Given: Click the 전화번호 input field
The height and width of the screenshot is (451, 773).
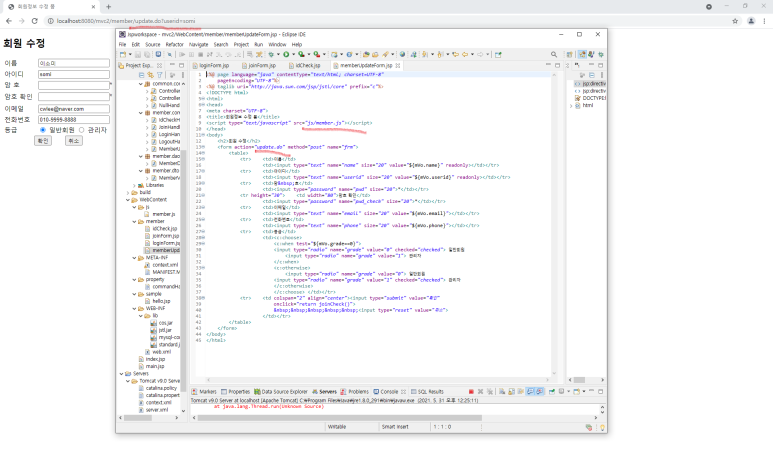Looking at the screenshot, I should (x=73, y=119).
